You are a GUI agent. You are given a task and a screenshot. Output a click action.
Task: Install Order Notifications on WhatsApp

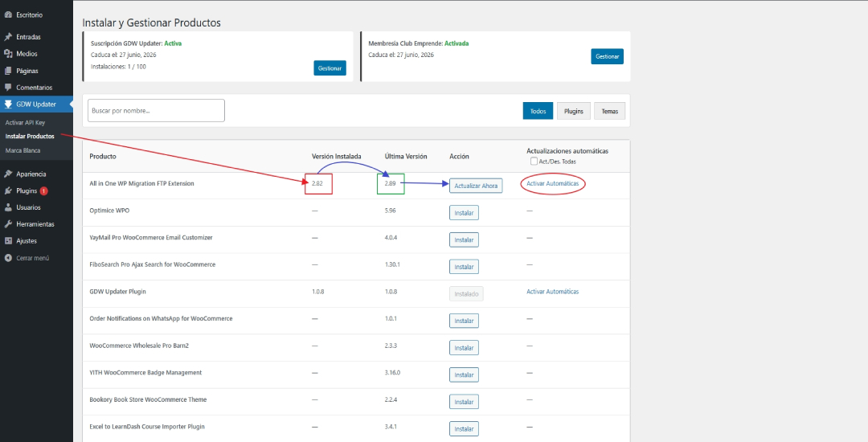click(x=464, y=321)
